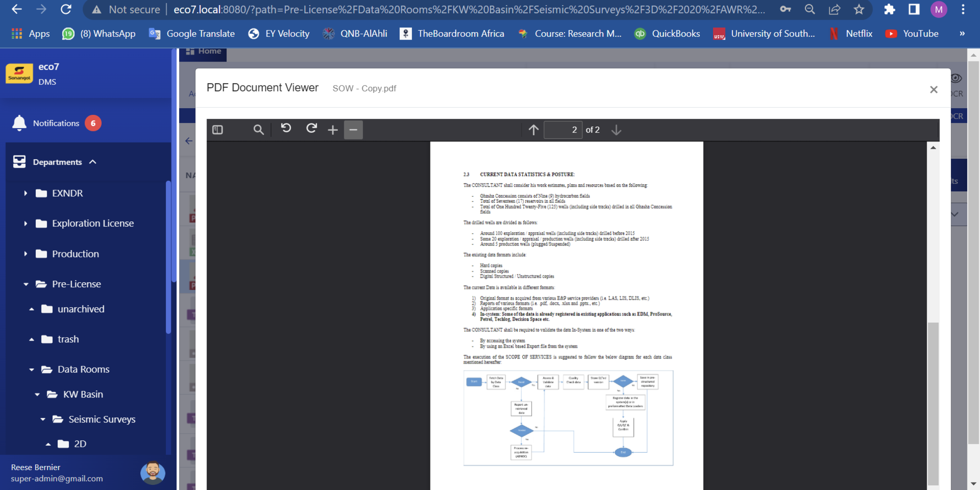Click the address bar URL
This screenshot has width=980, height=490.
tap(469, 9)
